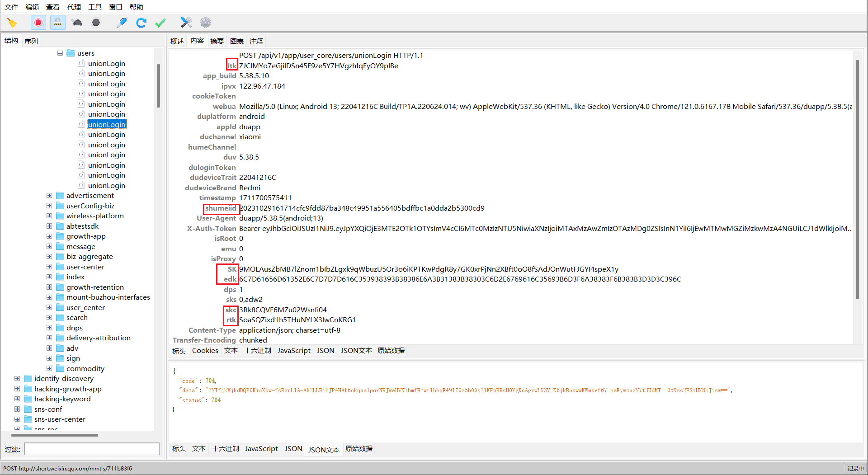Select the response JSON tab
This screenshot has width=868, height=475.
pyautogui.click(x=293, y=449)
